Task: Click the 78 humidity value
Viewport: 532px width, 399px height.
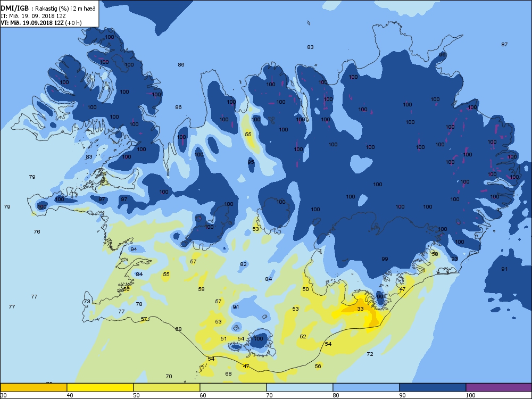Action: (x=139, y=304)
